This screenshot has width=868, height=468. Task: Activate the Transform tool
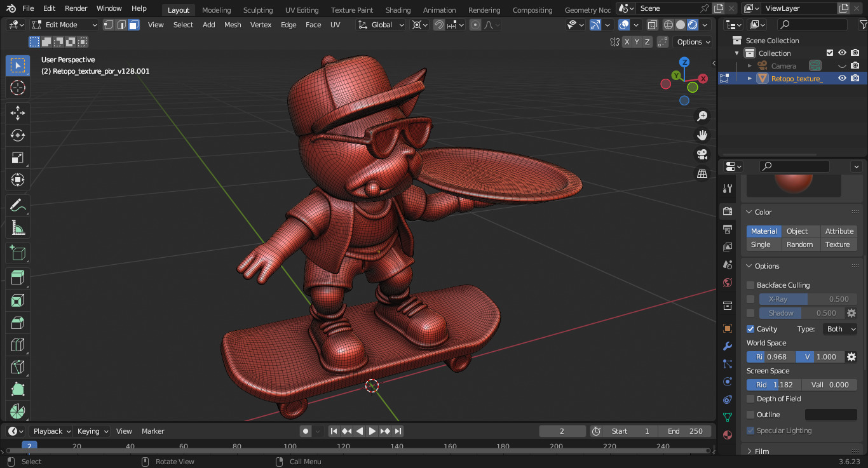(x=18, y=180)
